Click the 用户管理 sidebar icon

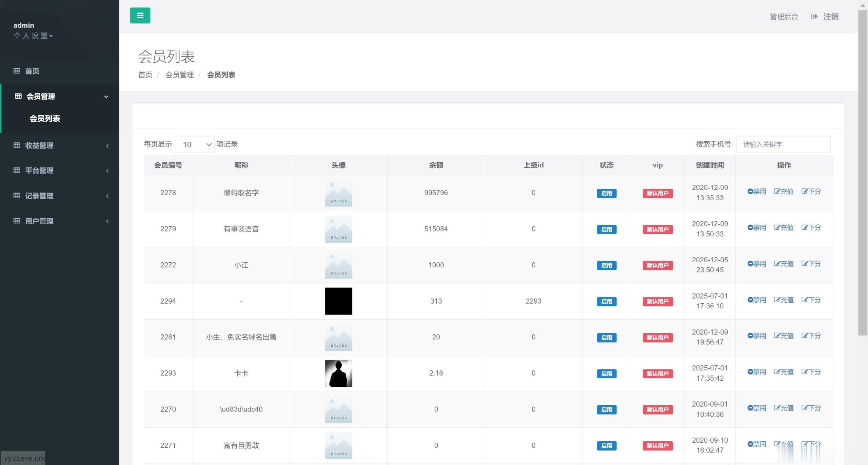click(17, 221)
